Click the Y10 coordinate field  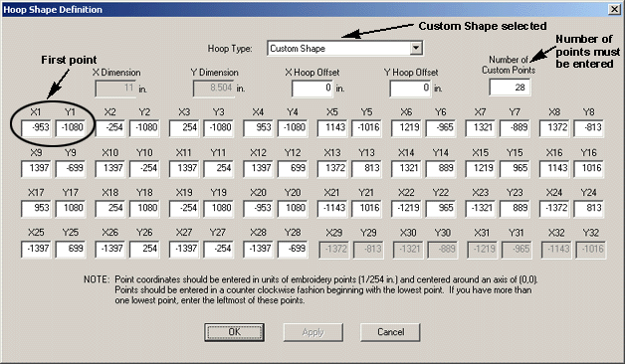coord(144,169)
